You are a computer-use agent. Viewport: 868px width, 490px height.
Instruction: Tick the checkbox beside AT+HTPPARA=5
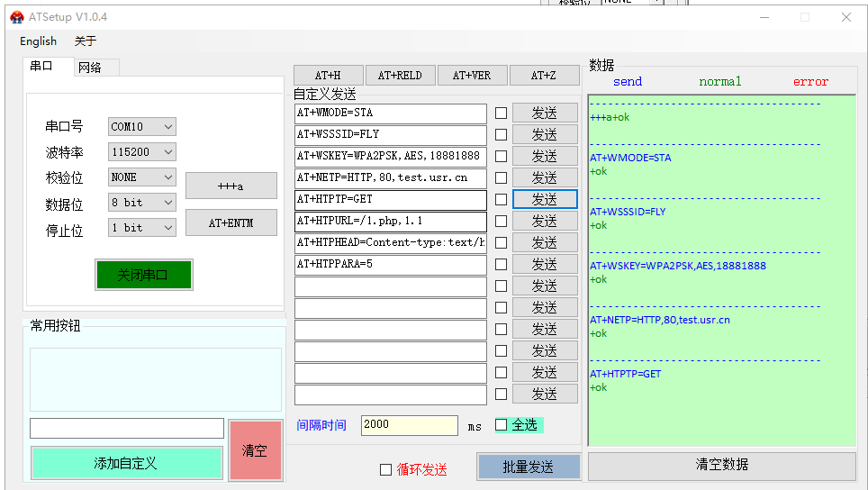pos(502,265)
